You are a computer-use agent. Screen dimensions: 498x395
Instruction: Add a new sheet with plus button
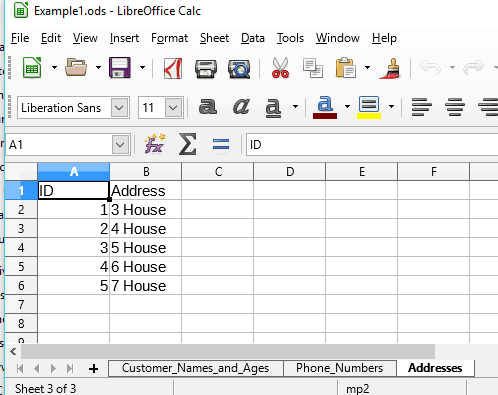pos(94,368)
